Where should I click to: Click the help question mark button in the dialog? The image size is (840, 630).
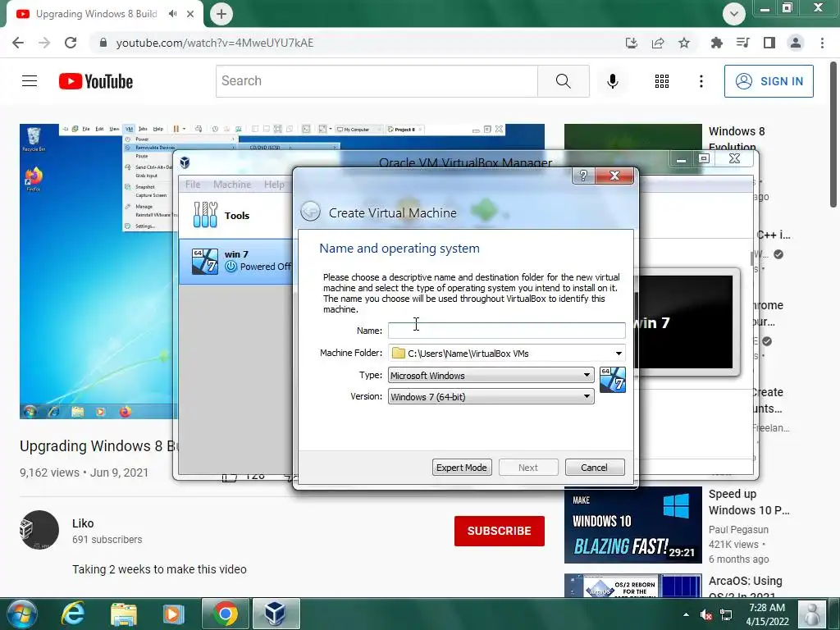click(583, 176)
